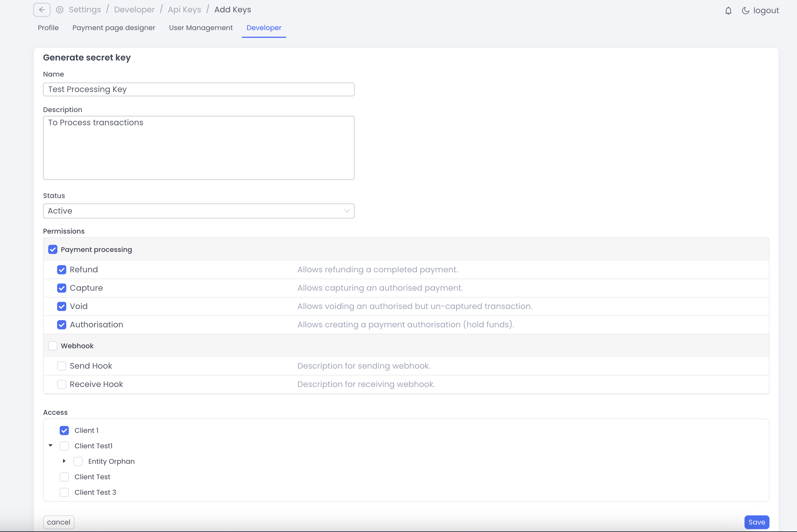
Task: Click the back arrow button
Action: pos(42,10)
